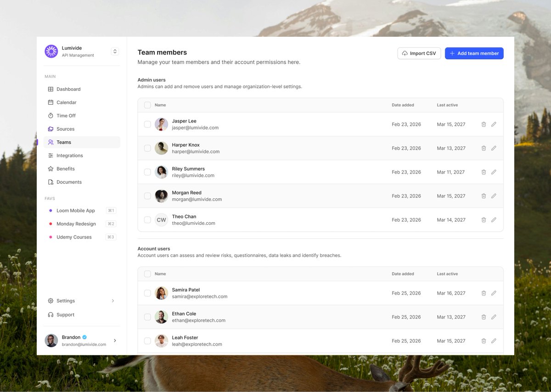The height and width of the screenshot is (392, 551).
Task: Open the Loom Mobile App favorite
Action: coord(82,211)
